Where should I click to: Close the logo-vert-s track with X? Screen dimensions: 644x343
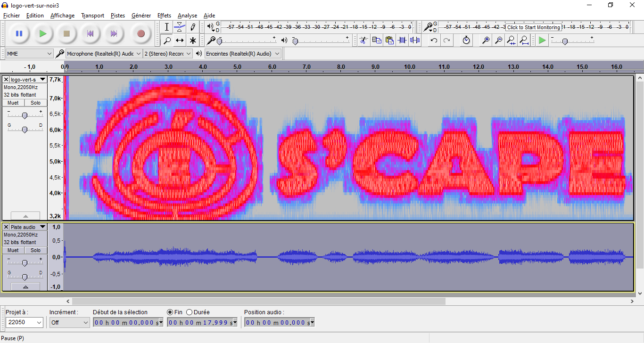6,80
